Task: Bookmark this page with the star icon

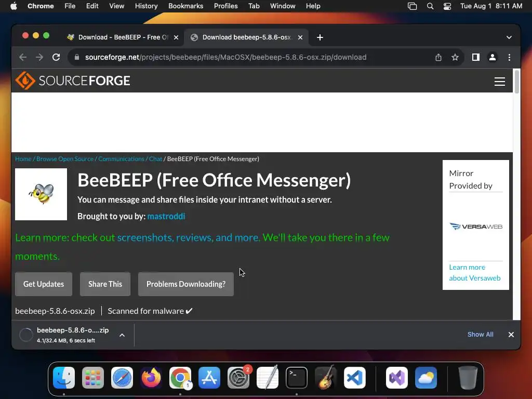Action: click(455, 57)
